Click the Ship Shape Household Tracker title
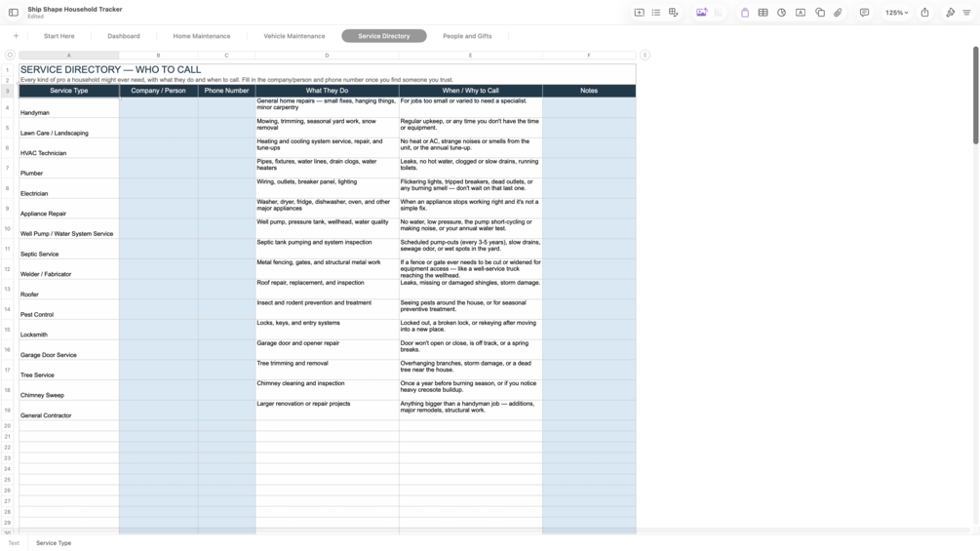The image size is (980, 551). pos(75,10)
